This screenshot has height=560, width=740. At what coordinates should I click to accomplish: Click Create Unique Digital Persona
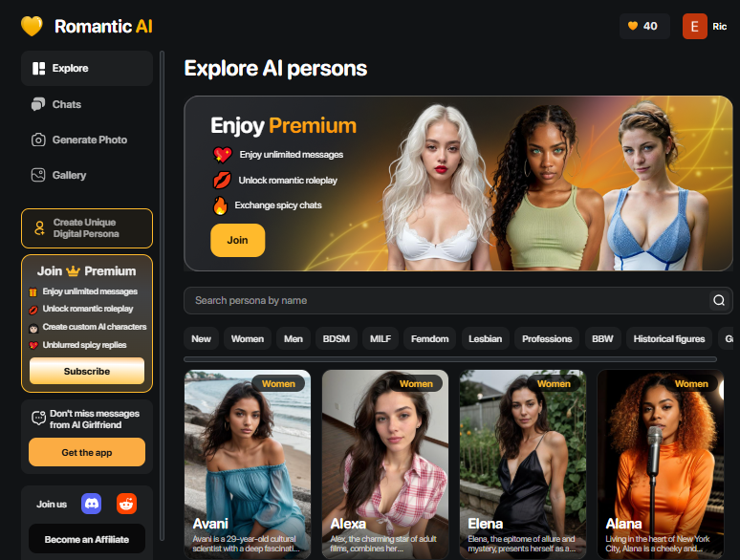pos(87,228)
